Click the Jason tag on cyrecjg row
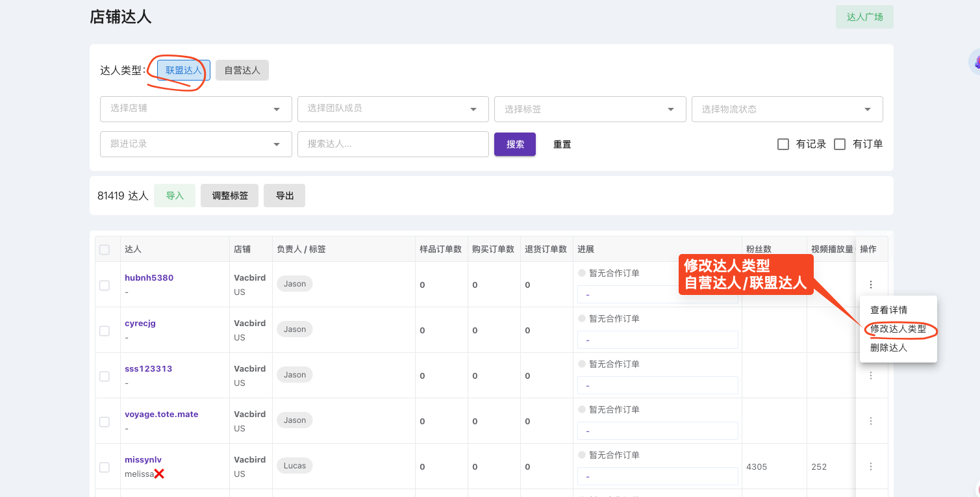The width and height of the screenshot is (980, 497). coord(295,329)
